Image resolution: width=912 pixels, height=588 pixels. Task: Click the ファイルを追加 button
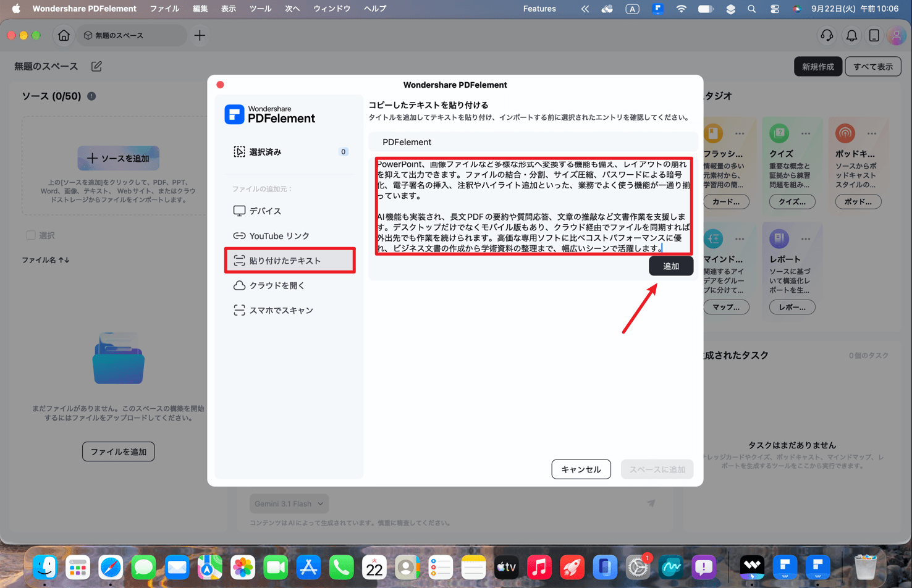click(x=119, y=451)
